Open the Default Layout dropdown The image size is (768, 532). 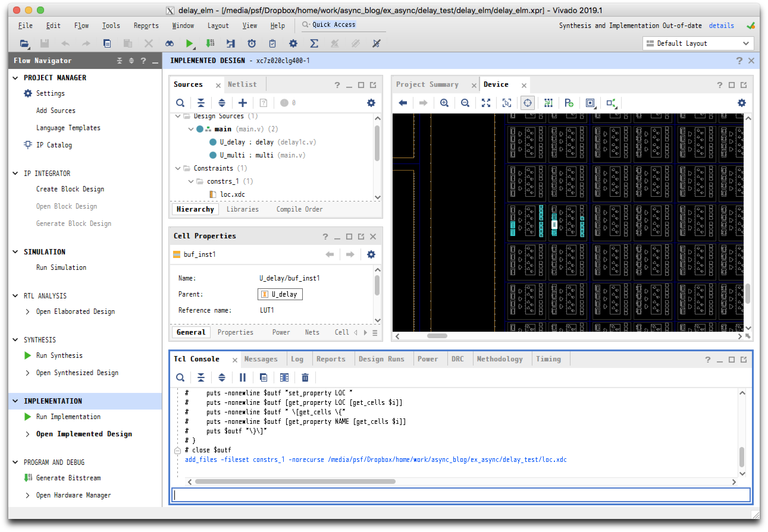click(x=698, y=43)
